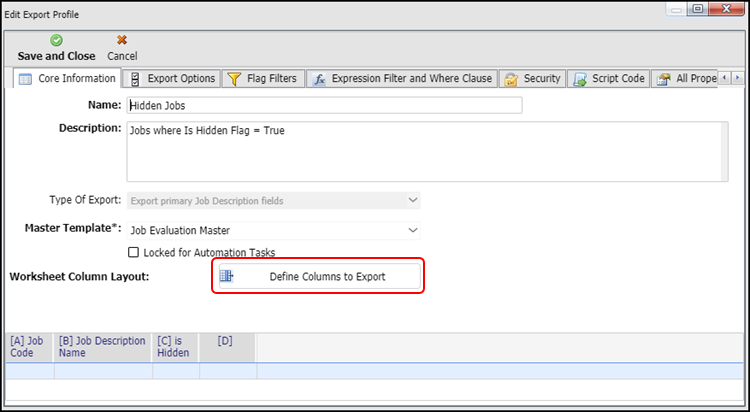Click the green Save and Close checkmark icon

[56, 40]
